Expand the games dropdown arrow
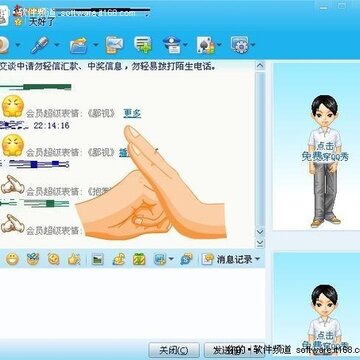 pyautogui.click(x=219, y=44)
